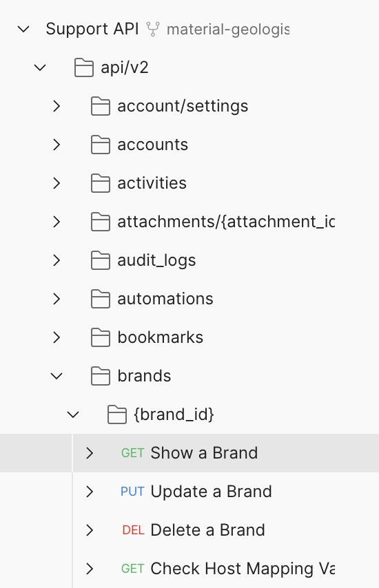Click the GET badge on Show a Brand

pyautogui.click(x=132, y=453)
